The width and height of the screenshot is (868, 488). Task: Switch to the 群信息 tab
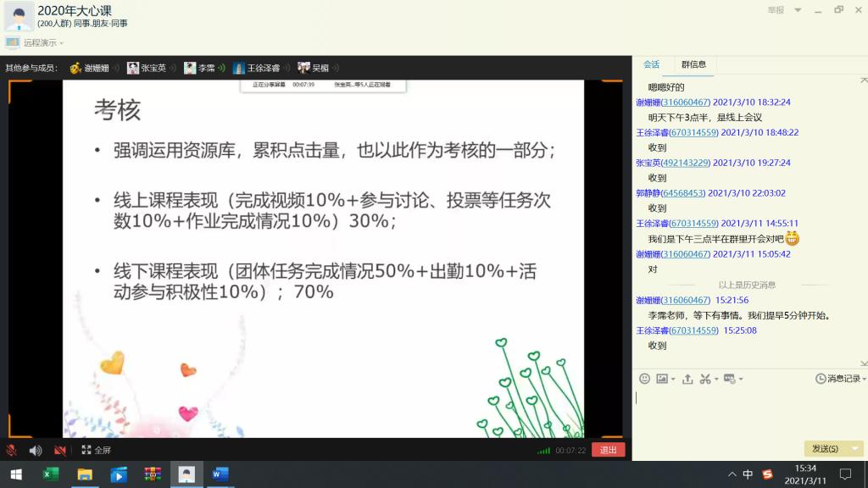(x=693, y=64)
